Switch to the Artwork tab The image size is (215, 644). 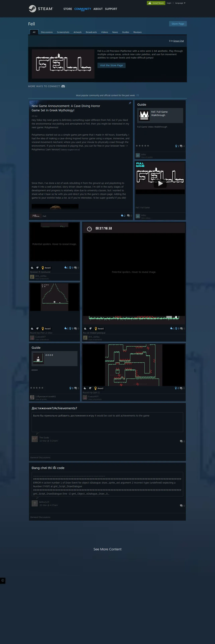(x=78, y=32)
